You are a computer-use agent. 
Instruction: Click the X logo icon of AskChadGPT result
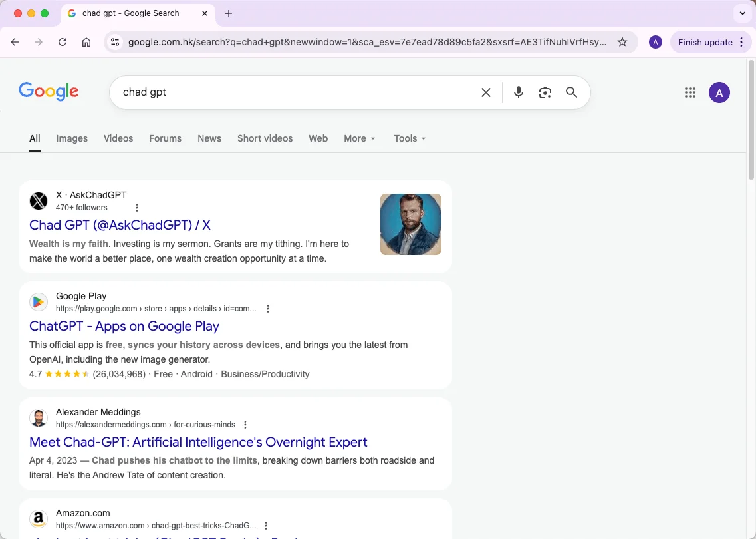tap(39, 201)
